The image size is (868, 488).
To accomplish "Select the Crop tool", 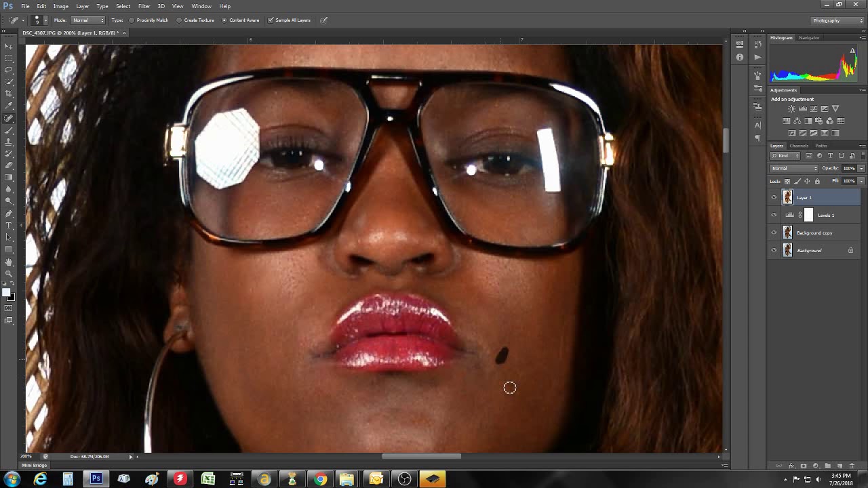I will (9, 94).
